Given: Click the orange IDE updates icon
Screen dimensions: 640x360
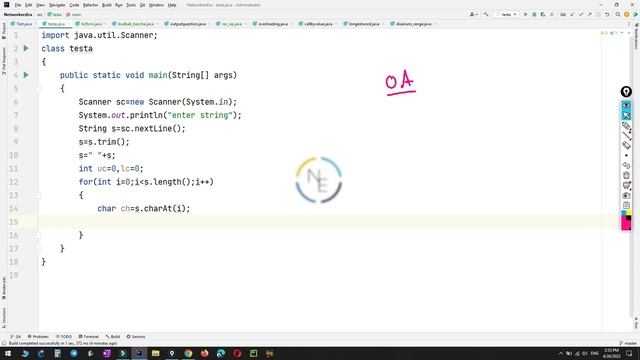Looking at the screenshot, I should click(627, 14).
